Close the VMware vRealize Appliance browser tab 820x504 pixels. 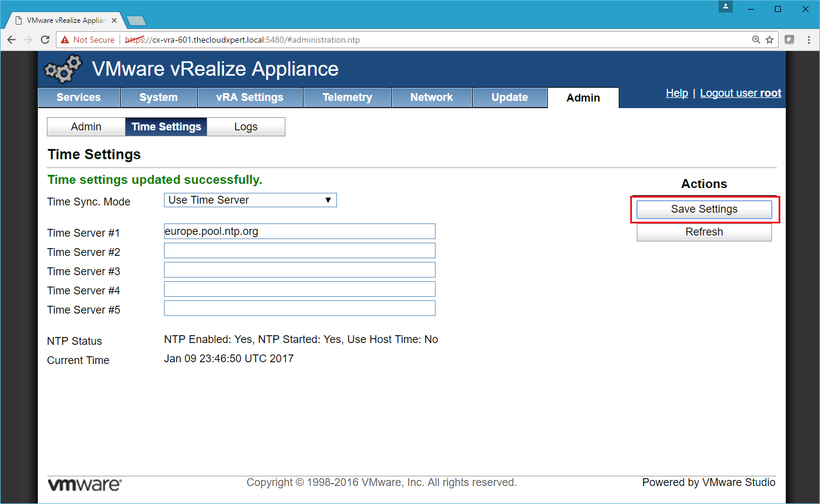[x=114, y=20]
